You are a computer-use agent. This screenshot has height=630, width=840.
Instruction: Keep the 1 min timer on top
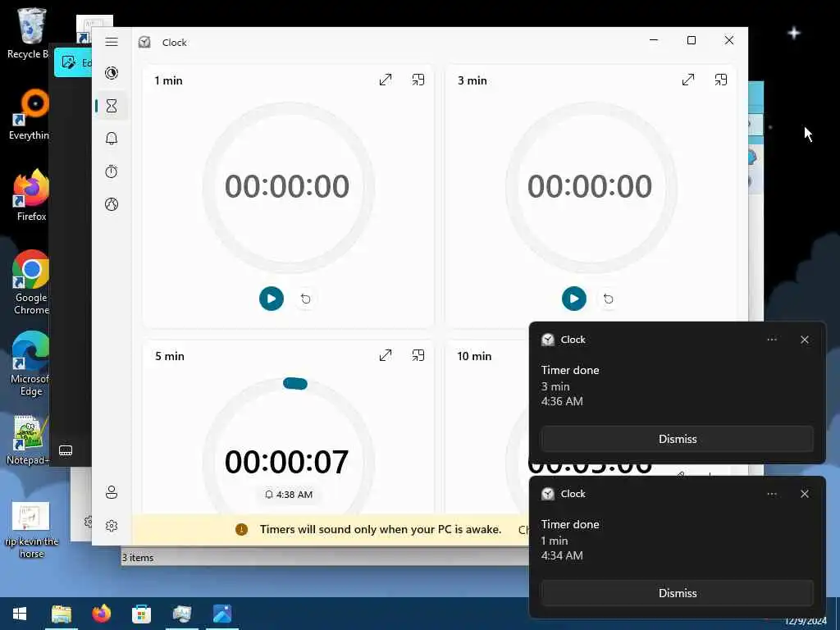pos(418,80)
